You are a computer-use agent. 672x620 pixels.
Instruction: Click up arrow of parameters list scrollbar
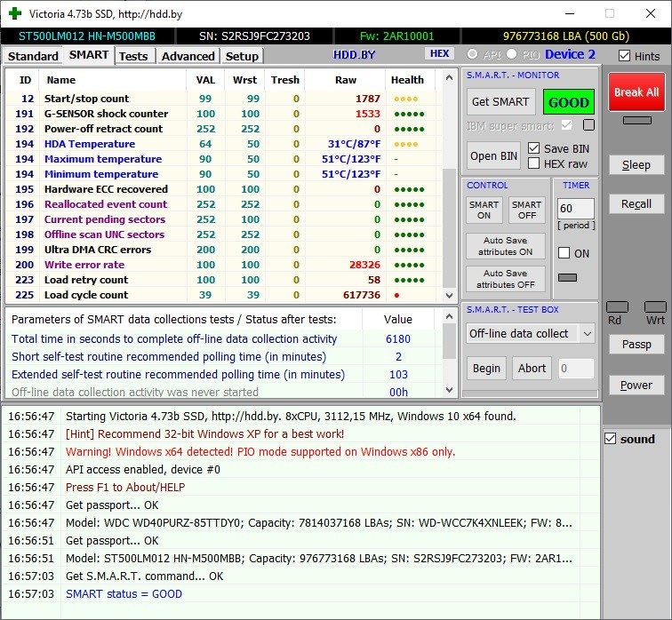tap(449, 316)
